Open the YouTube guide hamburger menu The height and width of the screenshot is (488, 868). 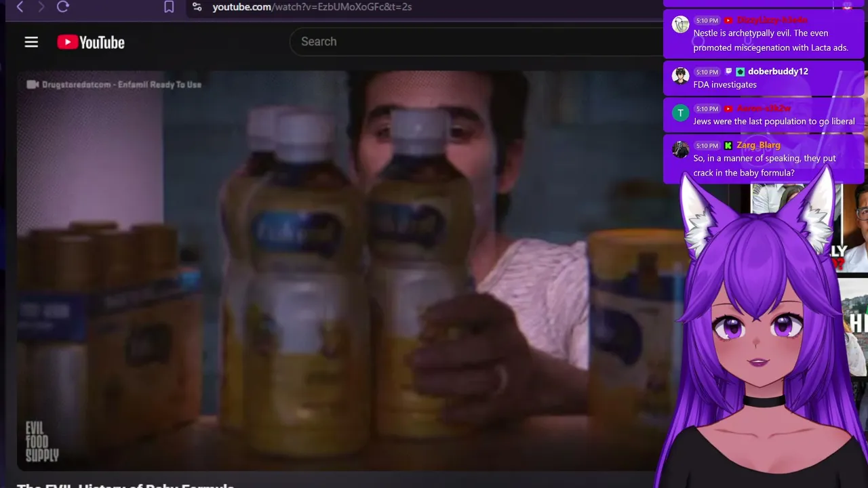pyautogui.click(x=31, y=42)
